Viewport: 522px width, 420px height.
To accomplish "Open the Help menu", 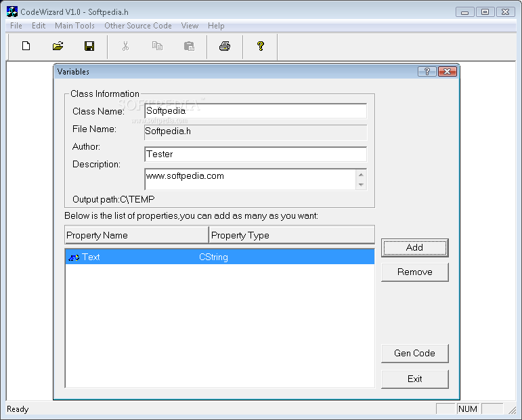I will point(216,26).
